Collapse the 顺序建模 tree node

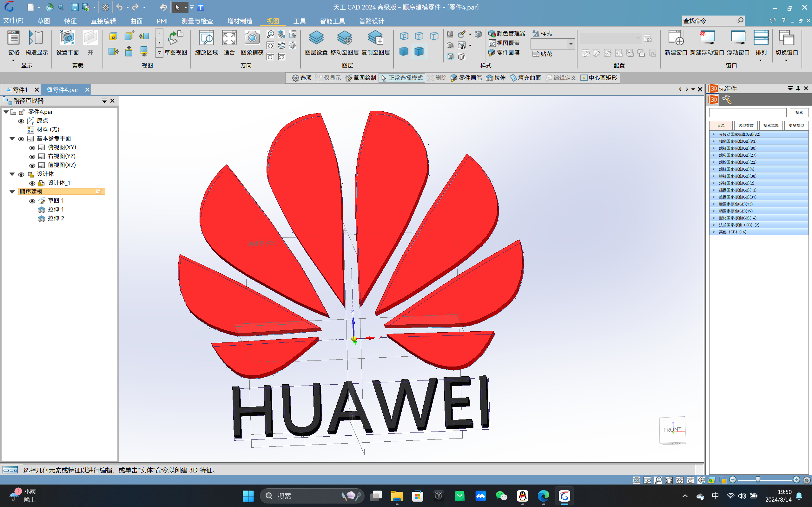(x=12, y=192)
